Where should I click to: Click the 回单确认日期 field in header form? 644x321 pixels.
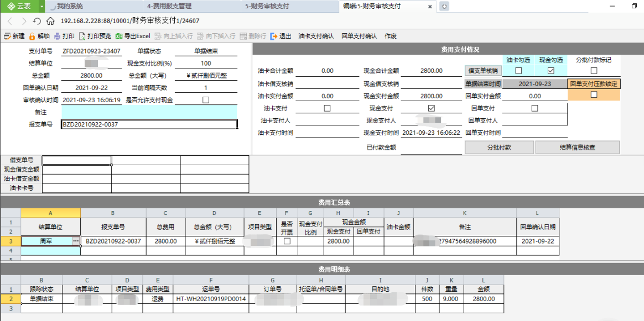(92, 87)
